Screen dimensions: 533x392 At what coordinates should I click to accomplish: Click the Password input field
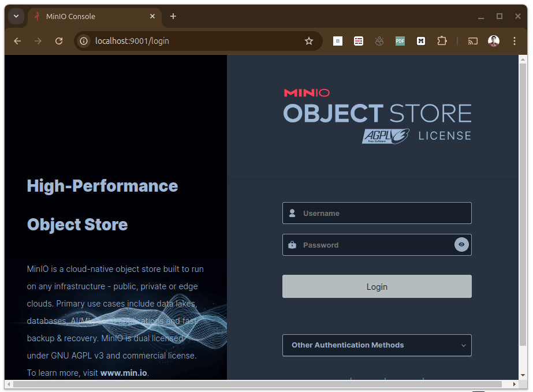[x=377, y=245]
